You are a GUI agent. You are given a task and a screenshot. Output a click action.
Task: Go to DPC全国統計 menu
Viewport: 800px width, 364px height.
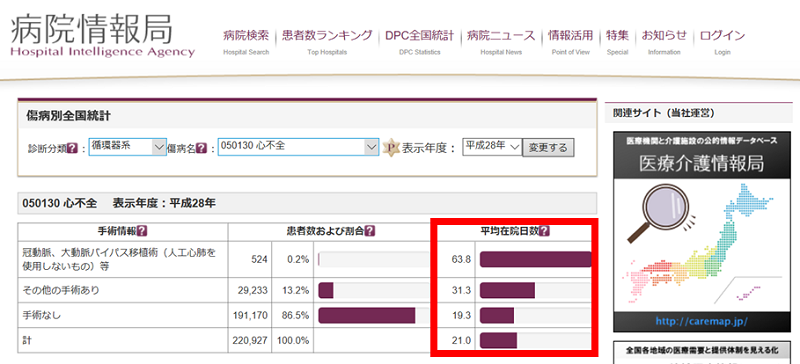tap(419, 36)
